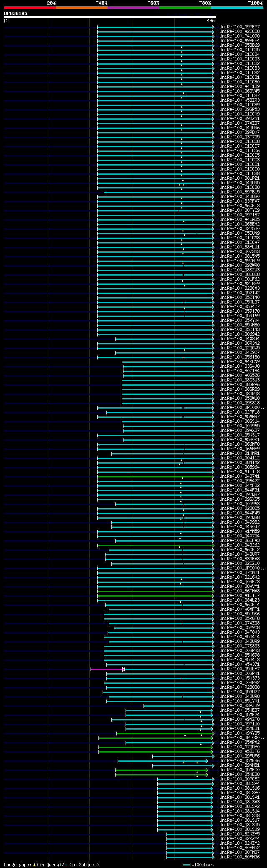The image size is (267, 868).
Task: Click the purple ~60% identity color bar
Action: tap(133, 8)
